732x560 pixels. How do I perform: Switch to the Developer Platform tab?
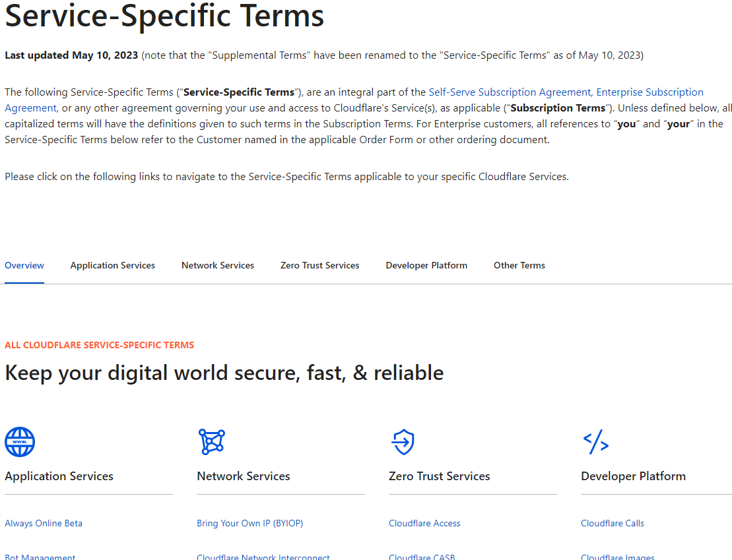click(426, 266)
